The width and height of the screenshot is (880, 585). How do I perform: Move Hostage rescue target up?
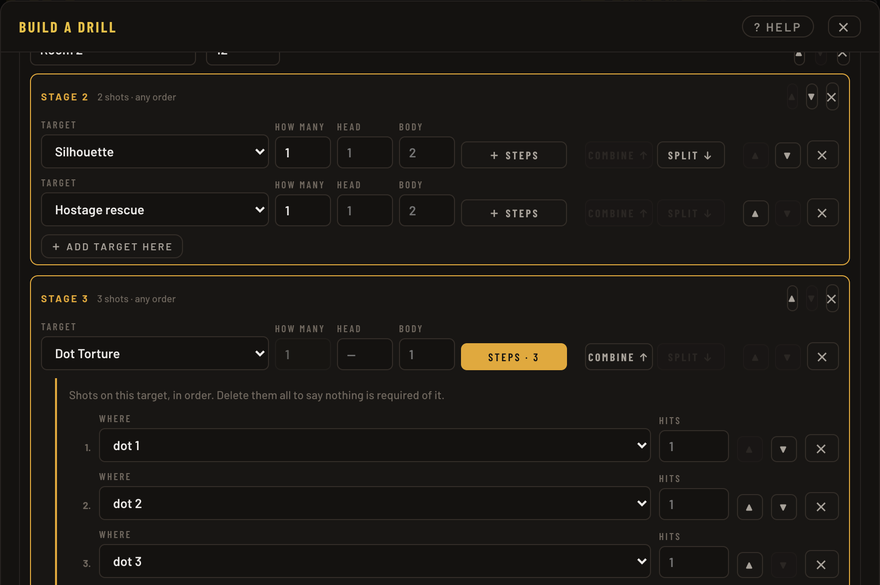tap(755, 213)
